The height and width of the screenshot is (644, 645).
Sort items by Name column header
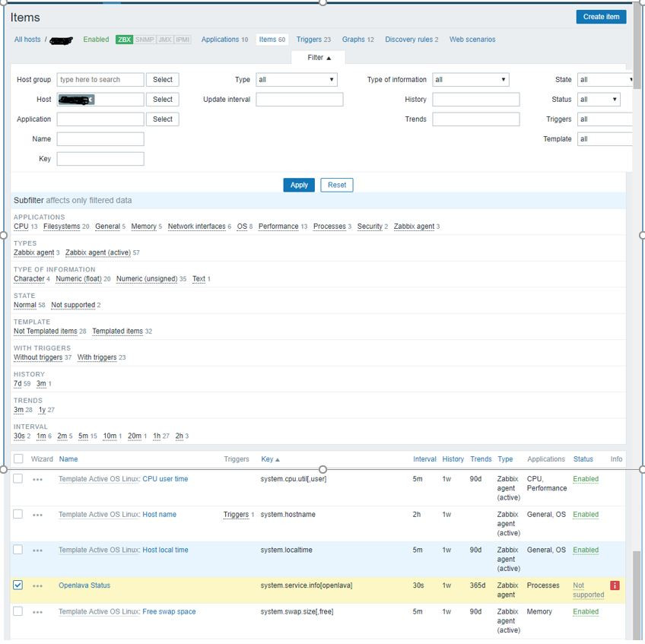(x=68, y=459)
